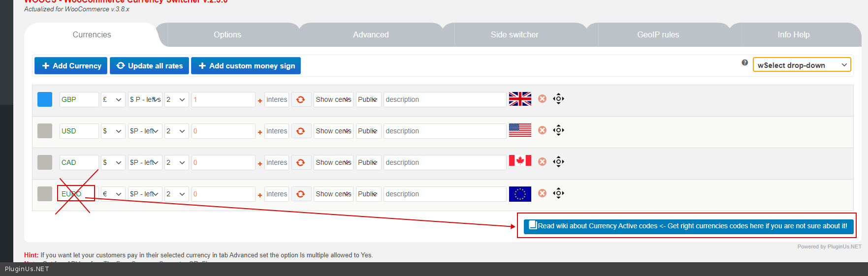Click the refresh rate icon in CAD row
Screen dimensions: 868x276
[301, 162]
